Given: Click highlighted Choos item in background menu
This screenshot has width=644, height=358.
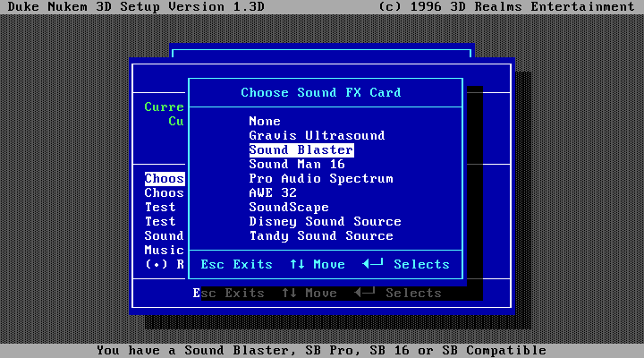Looking at the screenshot, I should point(165,179).
